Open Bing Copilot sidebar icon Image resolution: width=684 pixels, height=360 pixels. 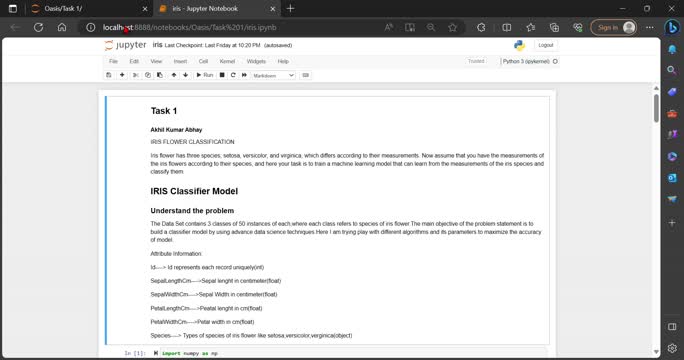(672, 27)
